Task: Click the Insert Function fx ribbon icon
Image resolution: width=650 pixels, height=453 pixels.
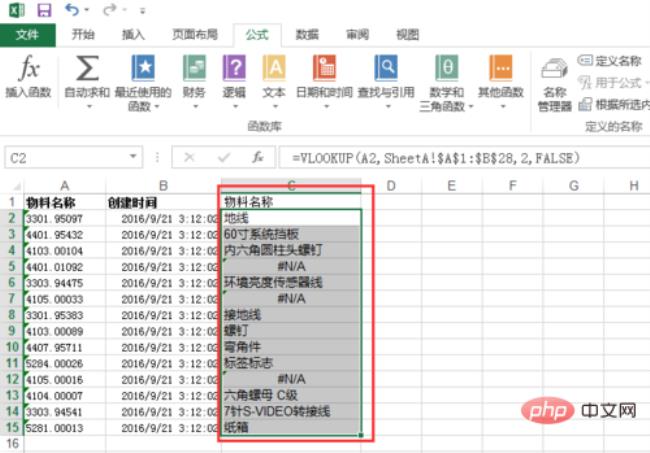Action: pos(28,68)
